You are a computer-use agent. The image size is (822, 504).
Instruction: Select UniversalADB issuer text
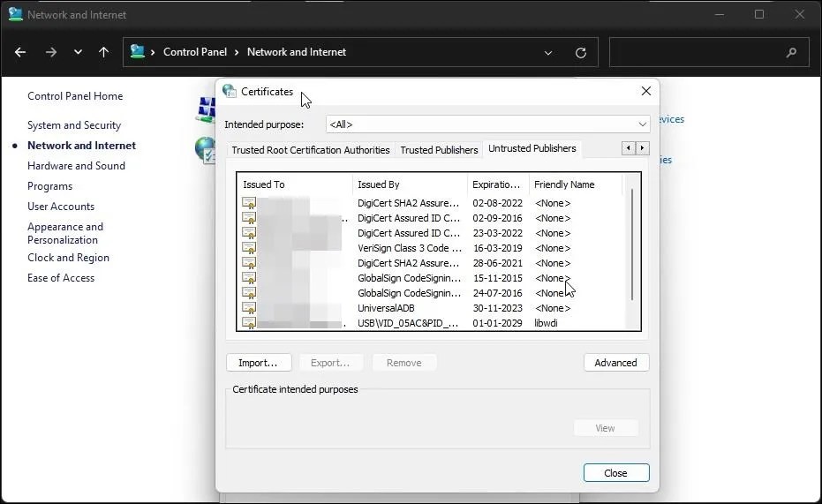point(386,308)
